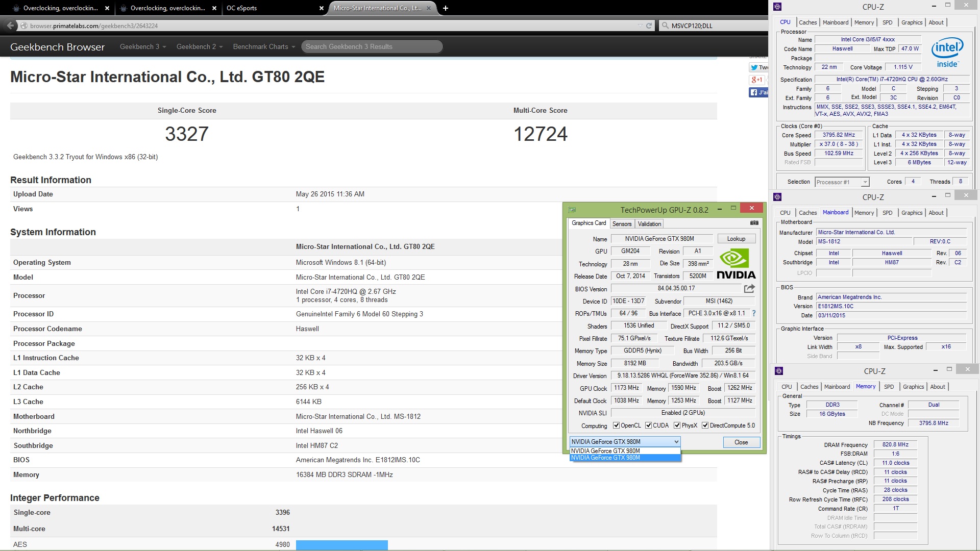
Task: Open the Geekbench 2 dropdown menu
Action: pos(200,46)
